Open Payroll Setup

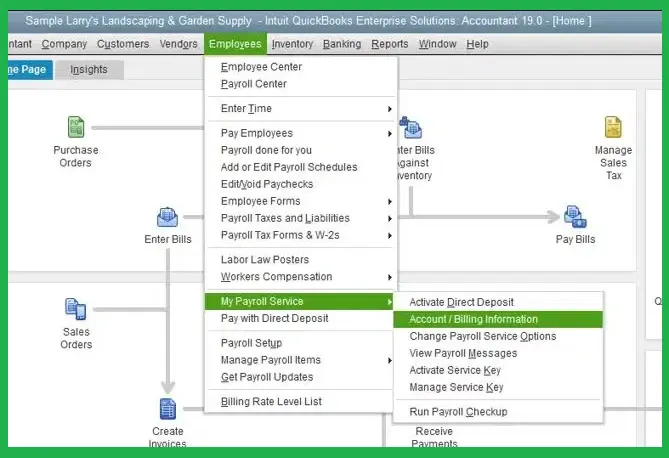(x=300, y=343)
